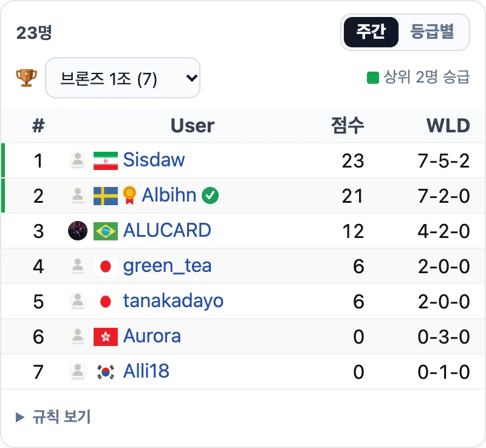
Task: Click ALUCARD's profile avatar picture
Action: point(78,231)
